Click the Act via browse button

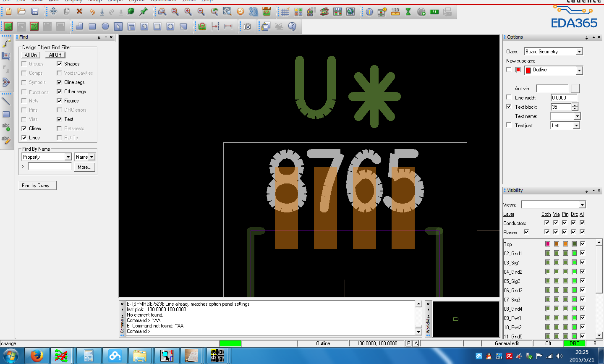click(x=575, y=89)
